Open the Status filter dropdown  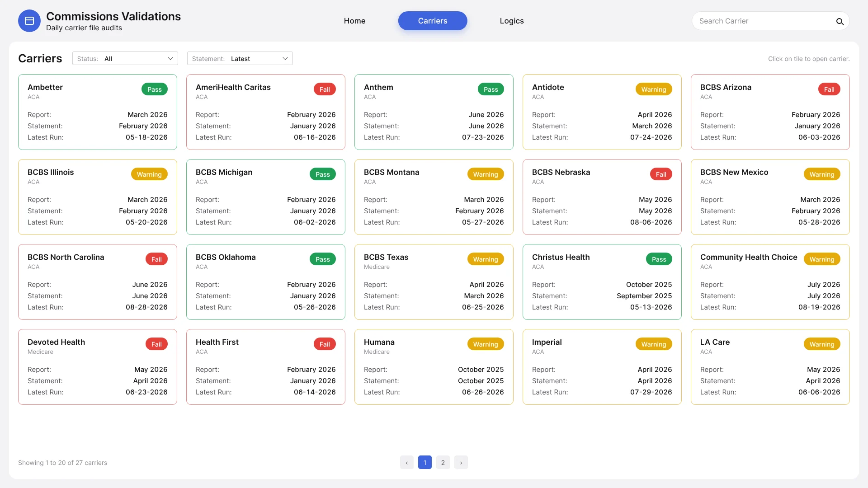125,58
